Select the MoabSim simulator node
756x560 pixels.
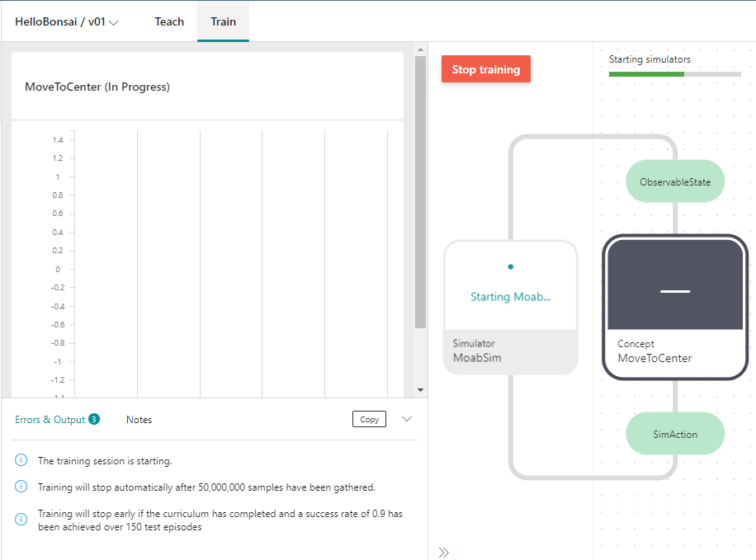[x=510, y=308]
